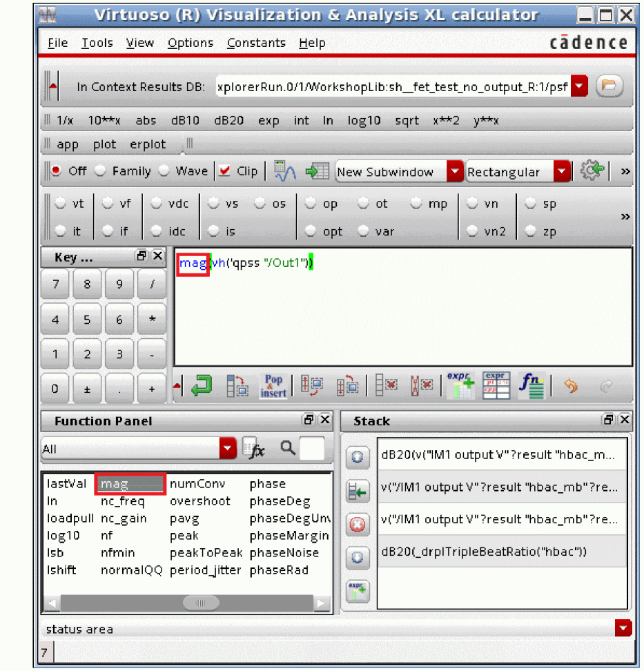Click the keypad plus-minus key
This screenshot has width=644, height=671.
[x=87, y=389]
